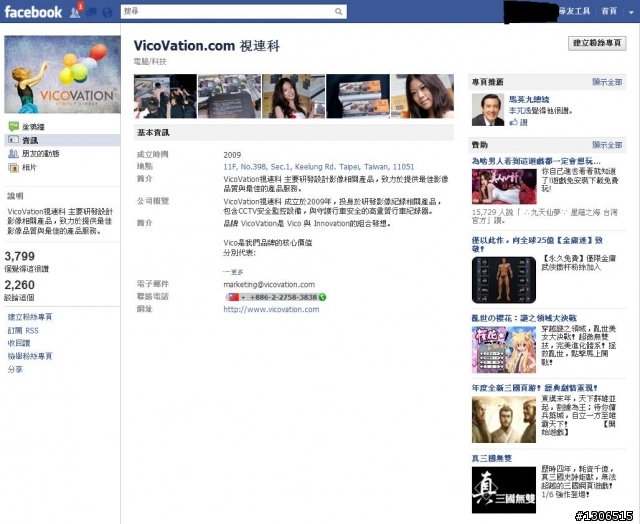This screenshot has width=640, height=524.
Task: Open fifth photo thumbnail of woman's face
Action: point(422,96)
